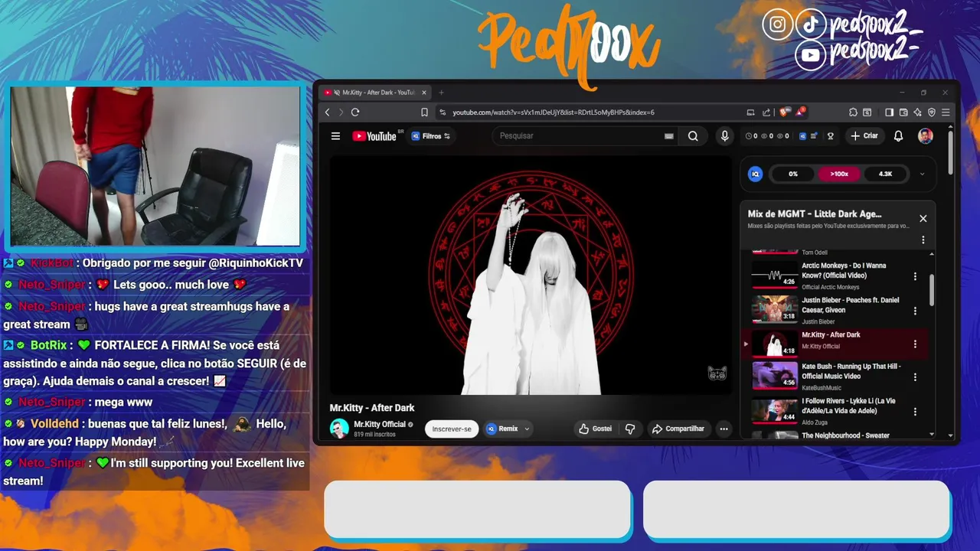
Task: Open options for Justin Bieber - Peaches
Action: [915, 311]
